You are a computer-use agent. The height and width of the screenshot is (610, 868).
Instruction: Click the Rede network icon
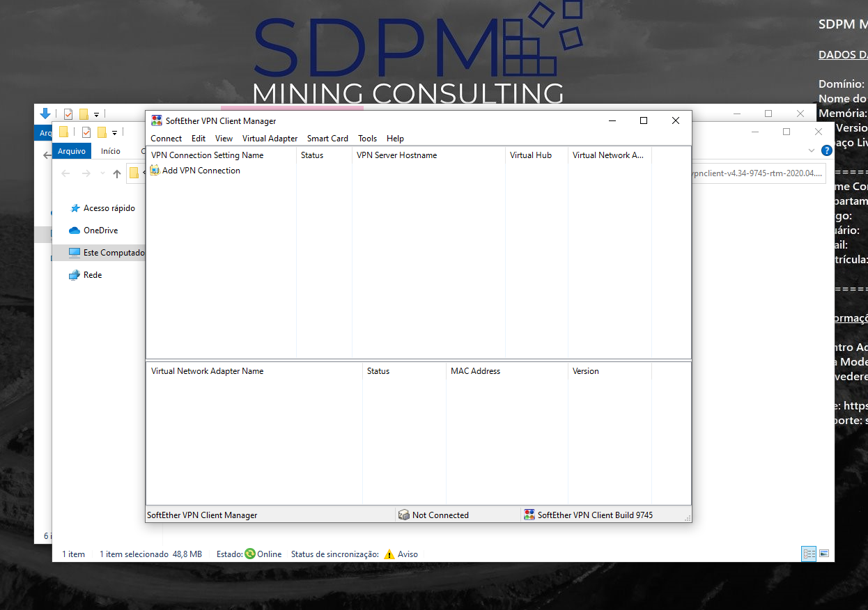(75, 275)
